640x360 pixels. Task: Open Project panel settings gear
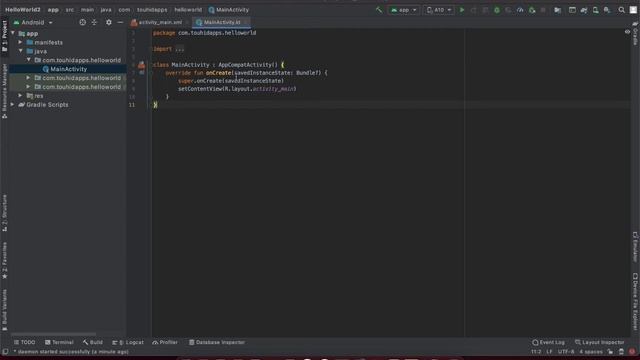point(109,22)
